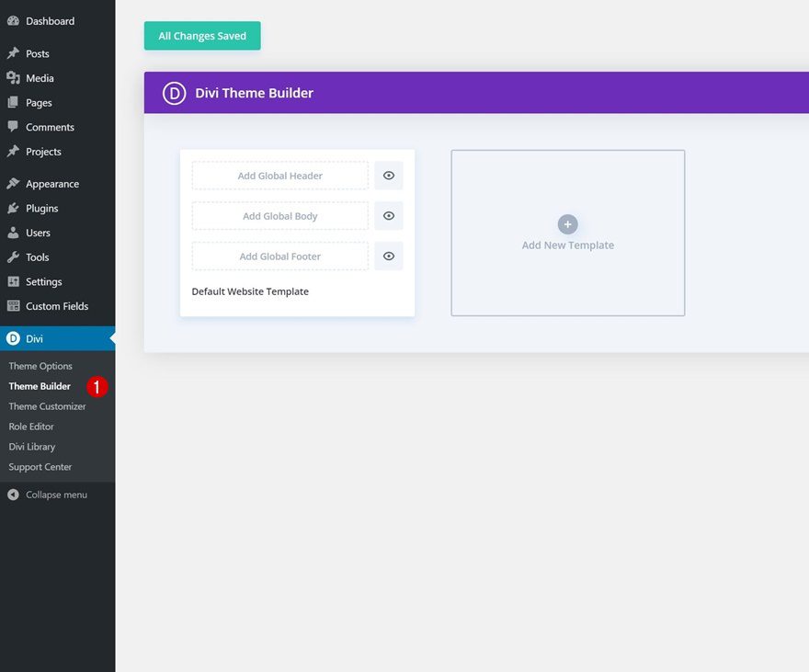Toggle visibility of the Global Header
Screen dimensions: 809x672
click(388, 175)
